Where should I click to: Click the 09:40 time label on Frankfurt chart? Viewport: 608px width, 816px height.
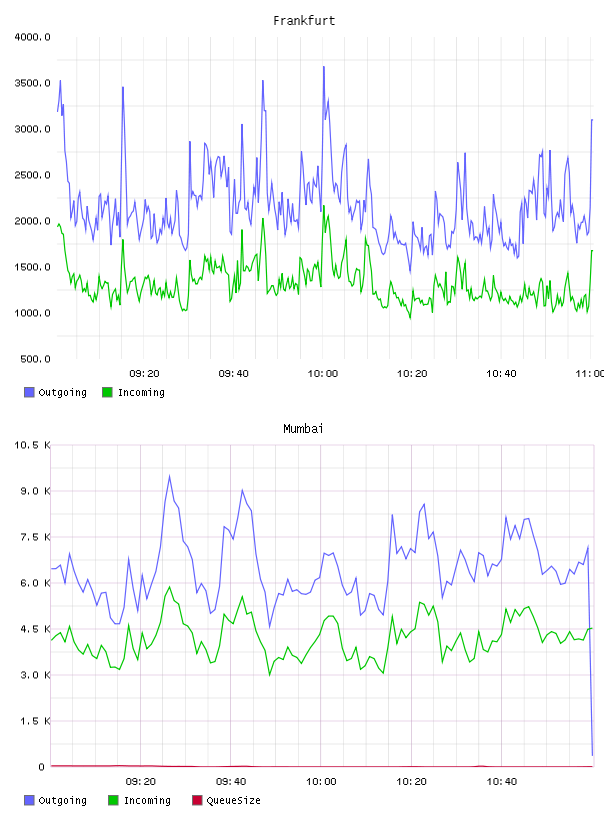click(x=233, y=374)
